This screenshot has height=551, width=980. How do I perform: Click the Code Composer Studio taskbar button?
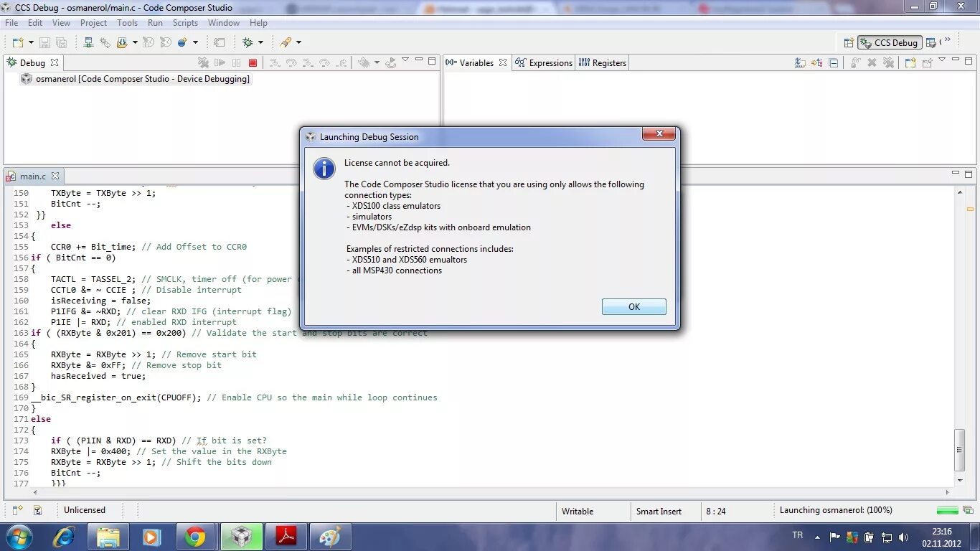242,537
